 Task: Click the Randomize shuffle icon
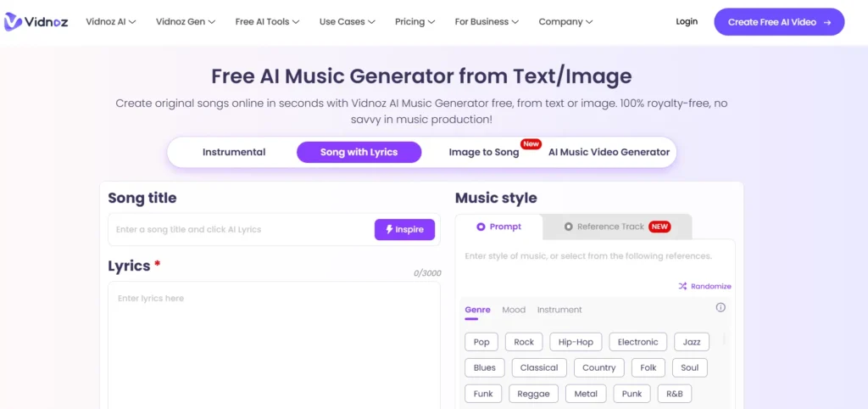pyautogui.click(x=682, y=286)
